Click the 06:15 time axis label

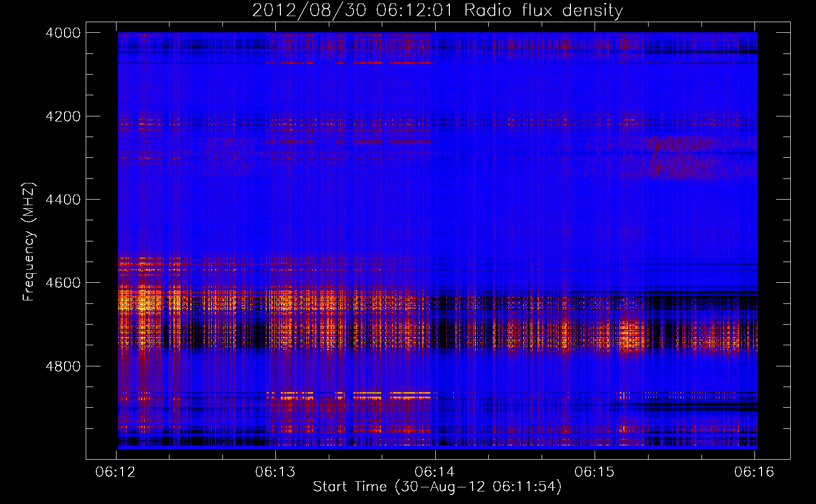point(595,472)
